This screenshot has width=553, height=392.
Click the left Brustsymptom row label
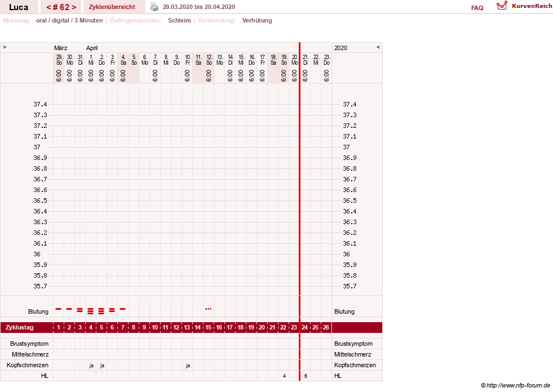click(29, 344)
